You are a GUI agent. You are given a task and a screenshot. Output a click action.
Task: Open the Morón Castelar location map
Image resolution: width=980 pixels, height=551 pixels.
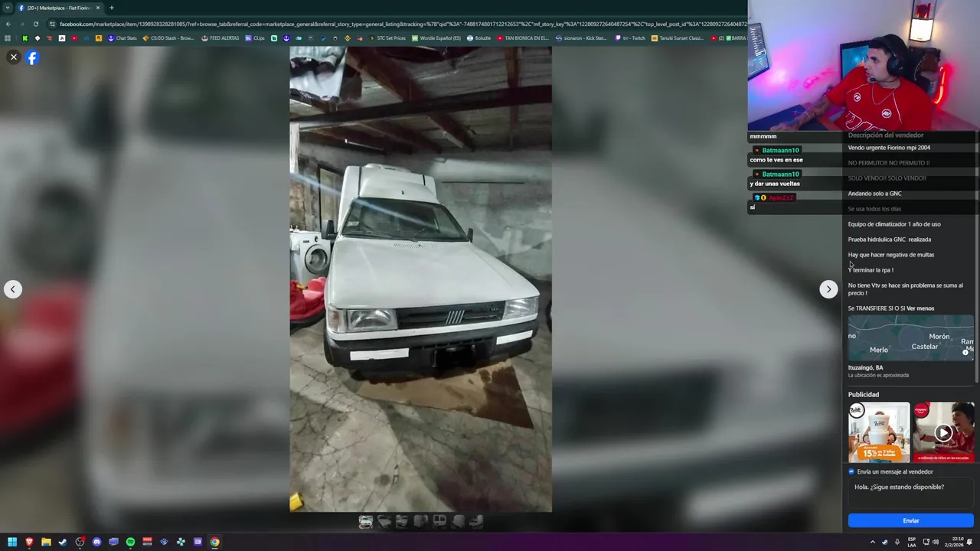(910, 337)
